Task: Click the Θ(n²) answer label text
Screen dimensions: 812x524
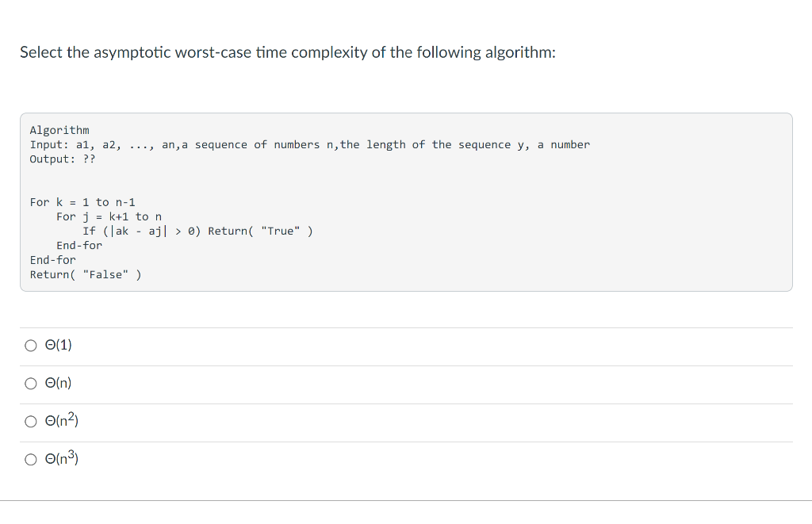Action: [x=61, y=420]
